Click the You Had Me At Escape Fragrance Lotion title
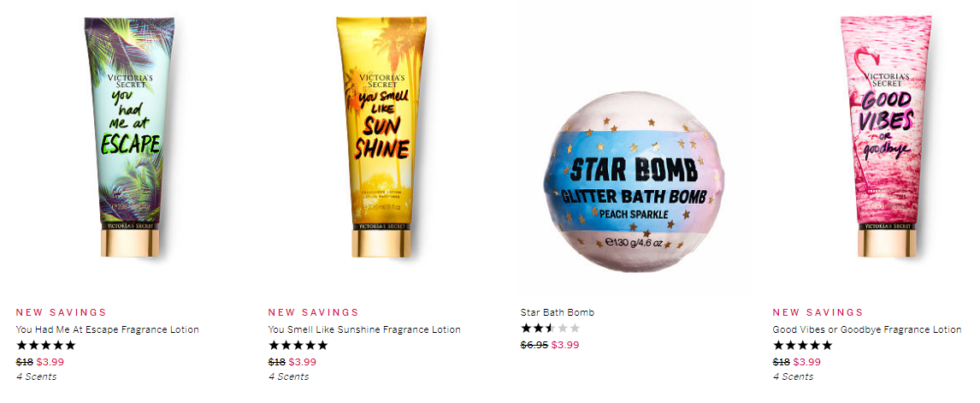Viewport: 980px width, 403px height. coord(108,329)
